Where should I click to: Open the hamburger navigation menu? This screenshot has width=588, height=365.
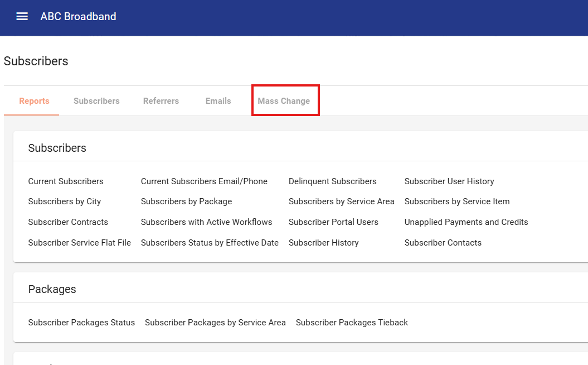coord(22,17)
